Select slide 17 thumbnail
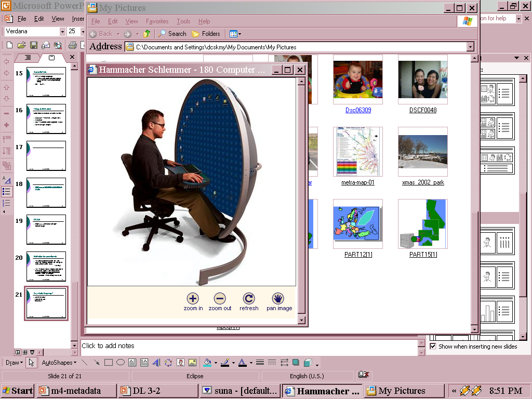Image resolution: width=532 pixels, height=399 pixels. (46, 155)
